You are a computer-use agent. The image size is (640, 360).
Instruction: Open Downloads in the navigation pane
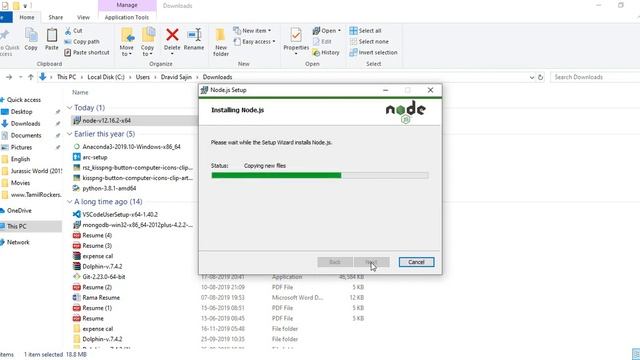pos(25,123)
